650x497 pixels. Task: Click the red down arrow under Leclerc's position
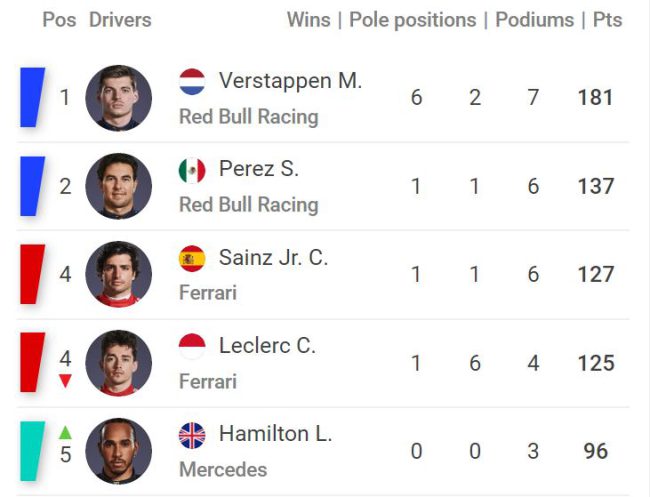click(x=65, y=381)
